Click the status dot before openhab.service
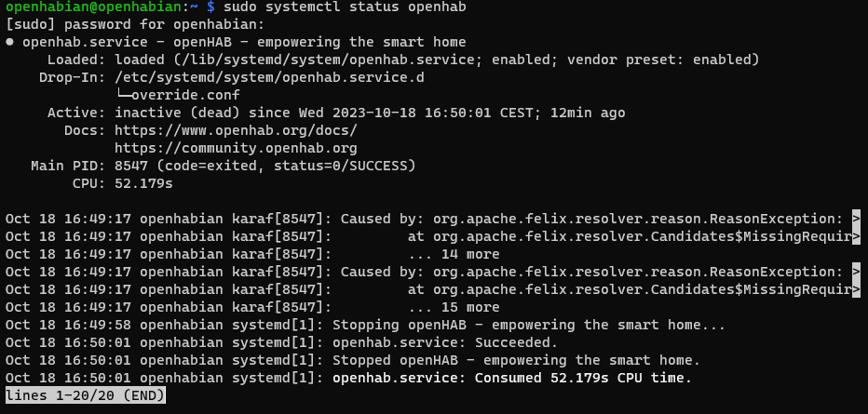The height and width of the screenshot is (414, 868). (9, 43)
